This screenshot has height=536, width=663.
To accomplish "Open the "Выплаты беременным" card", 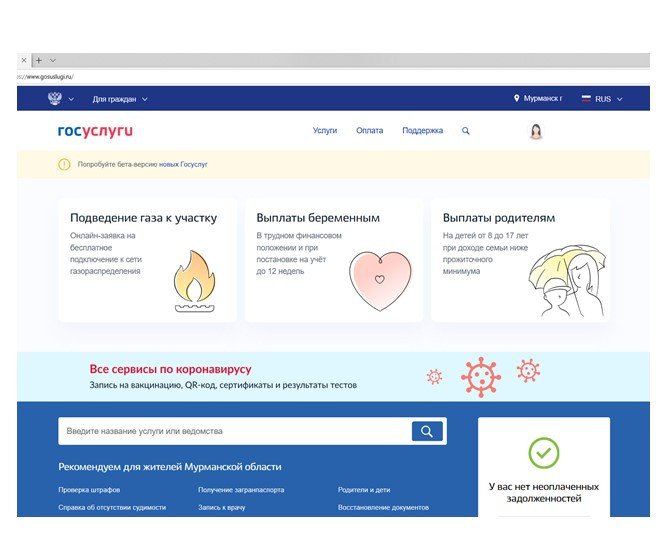I will coord(334,260).
